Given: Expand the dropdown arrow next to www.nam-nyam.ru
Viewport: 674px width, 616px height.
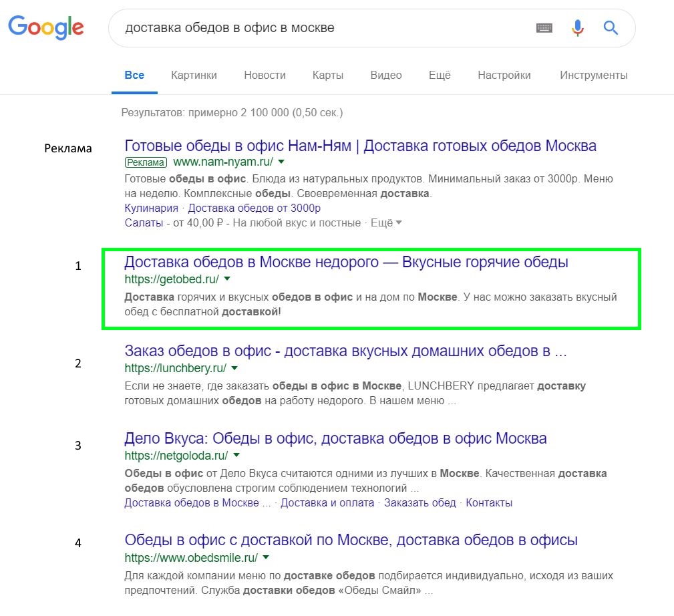Looking at the screenshot, I should pos(281,162).
